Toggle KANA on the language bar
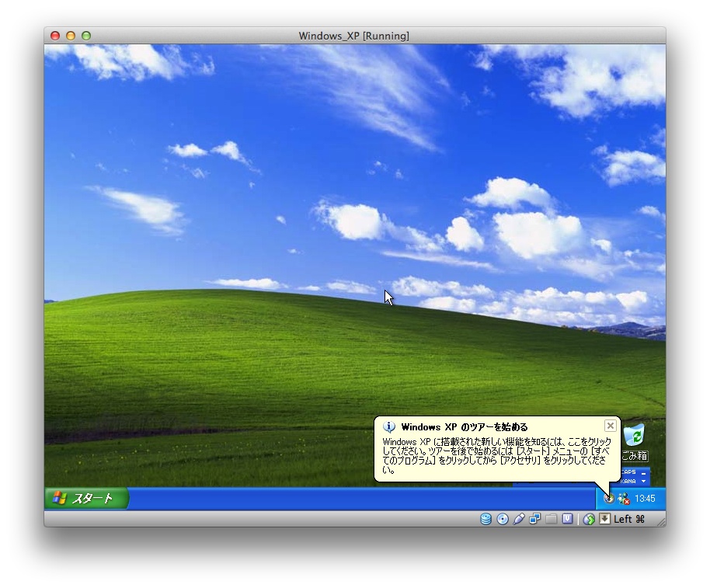Viewport: 710px width, 588px height. 628,482
